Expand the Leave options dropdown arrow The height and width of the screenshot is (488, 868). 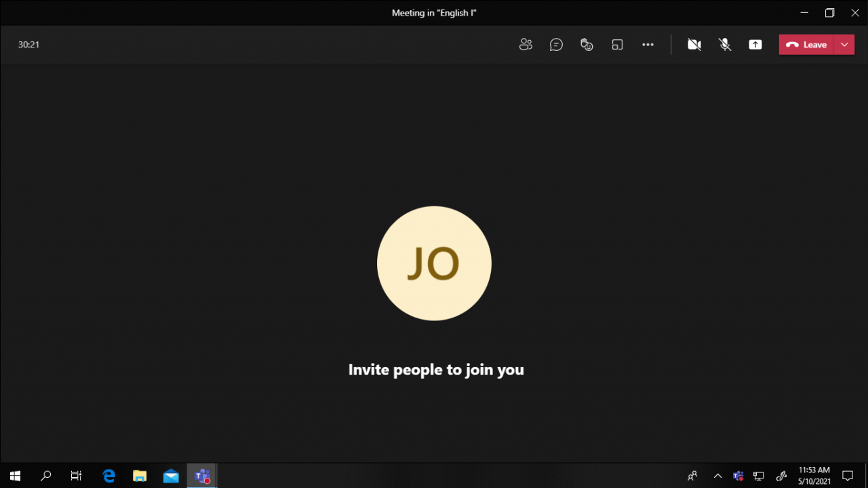point(844,45)
